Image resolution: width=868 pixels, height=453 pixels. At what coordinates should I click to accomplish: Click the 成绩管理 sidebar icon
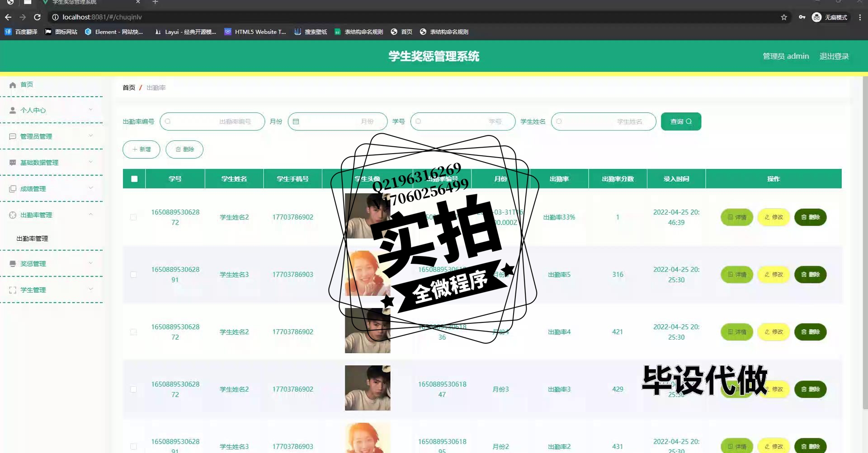point(13,189)
